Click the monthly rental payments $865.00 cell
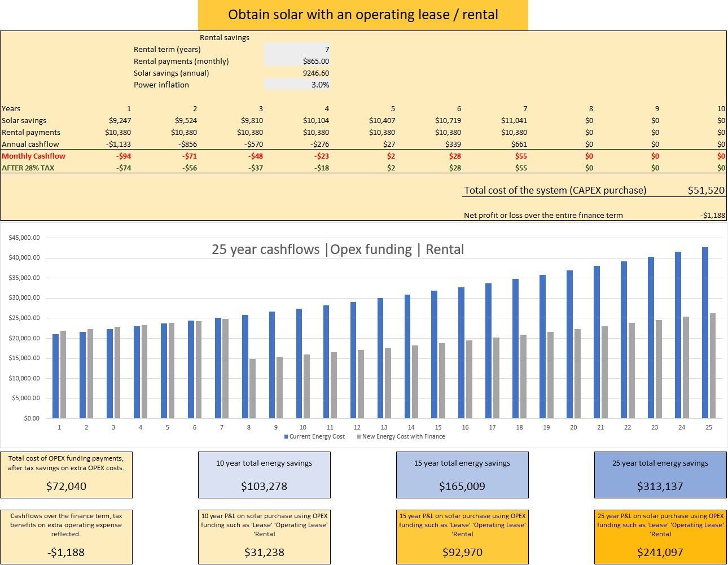 297,61
